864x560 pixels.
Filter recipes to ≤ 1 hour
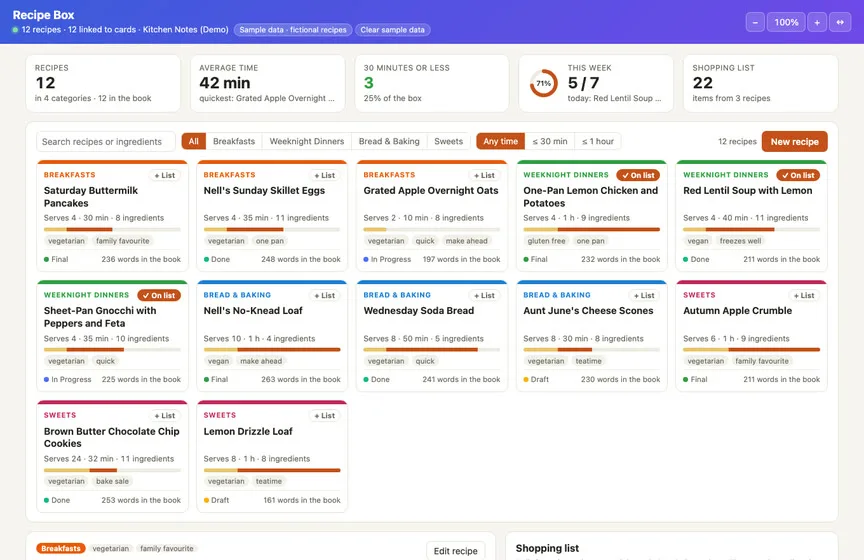coord(598,141)
